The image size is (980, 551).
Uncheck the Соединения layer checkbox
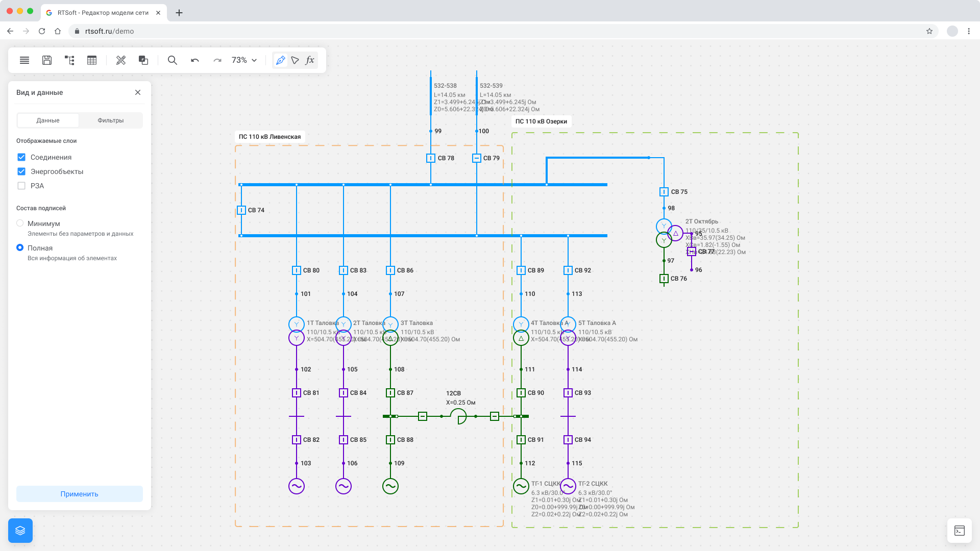pyautogui.click(x=21, y=157)
